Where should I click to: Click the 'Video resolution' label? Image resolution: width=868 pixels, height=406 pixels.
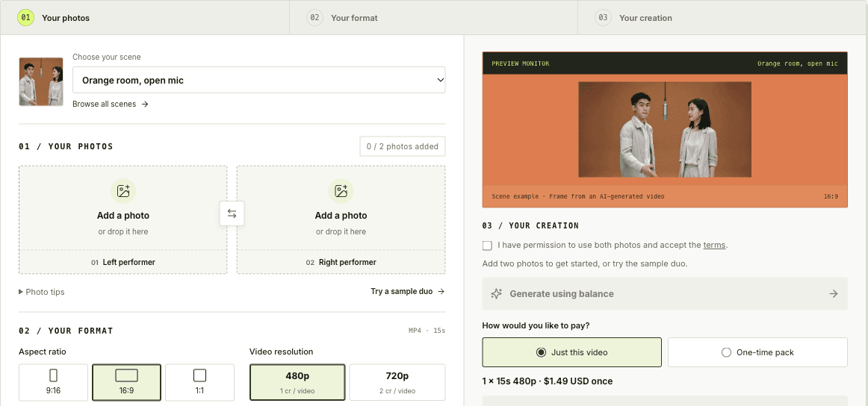tap(281, 352)
